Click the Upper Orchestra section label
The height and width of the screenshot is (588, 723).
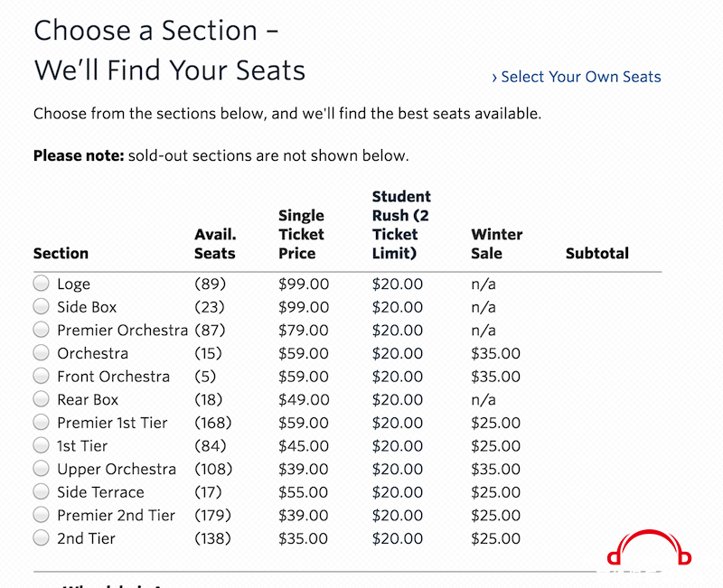click(117, 469)
